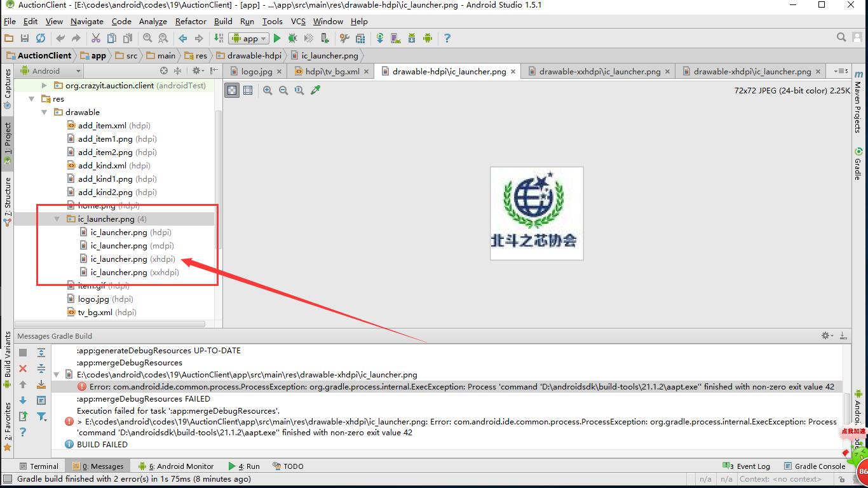
Task: Click the Find magnifier toolbar icon
Action: tap(147, 38)
